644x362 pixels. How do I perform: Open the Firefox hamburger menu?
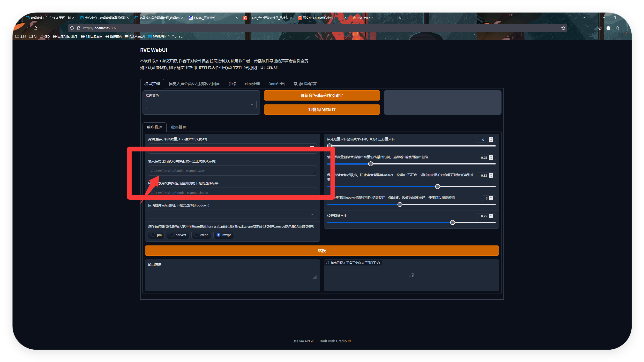(x=626, y=28)
